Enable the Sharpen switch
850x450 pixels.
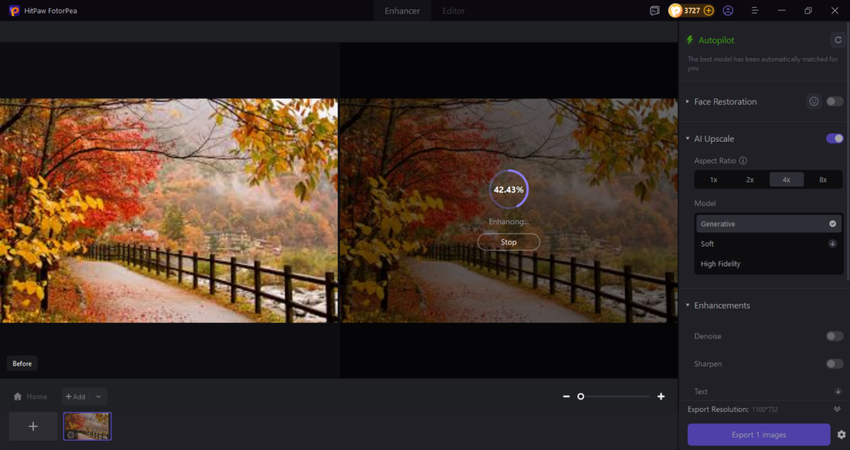(x=834, y=364)
